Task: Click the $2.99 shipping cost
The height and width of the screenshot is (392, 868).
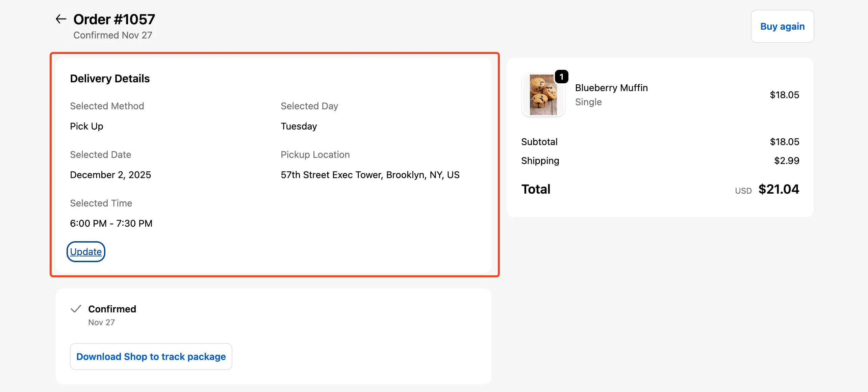Action: point(787,161)
